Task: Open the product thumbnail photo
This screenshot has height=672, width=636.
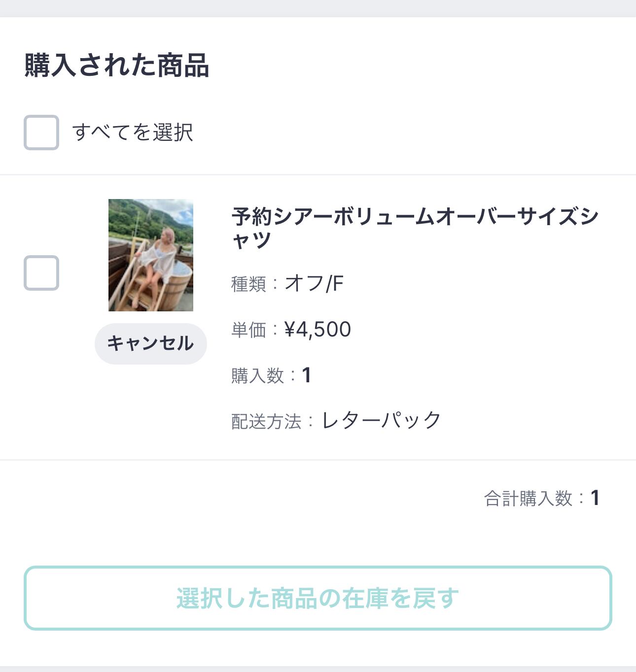Action: pyautogui.click(x=151, y=255)
